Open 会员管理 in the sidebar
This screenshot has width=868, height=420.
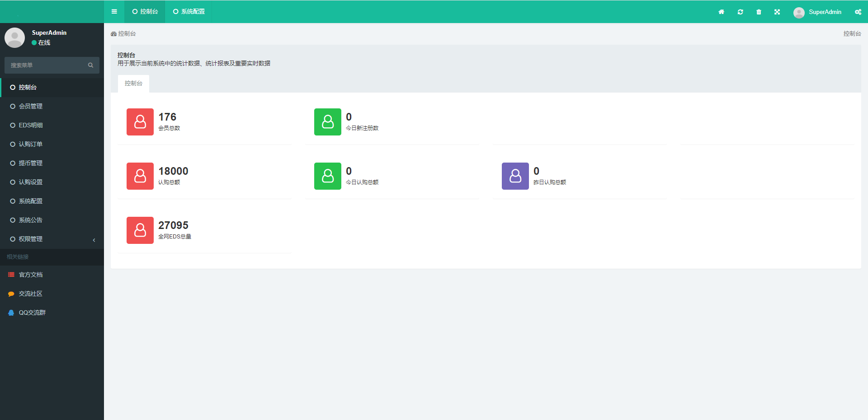[x=31, y=106]
